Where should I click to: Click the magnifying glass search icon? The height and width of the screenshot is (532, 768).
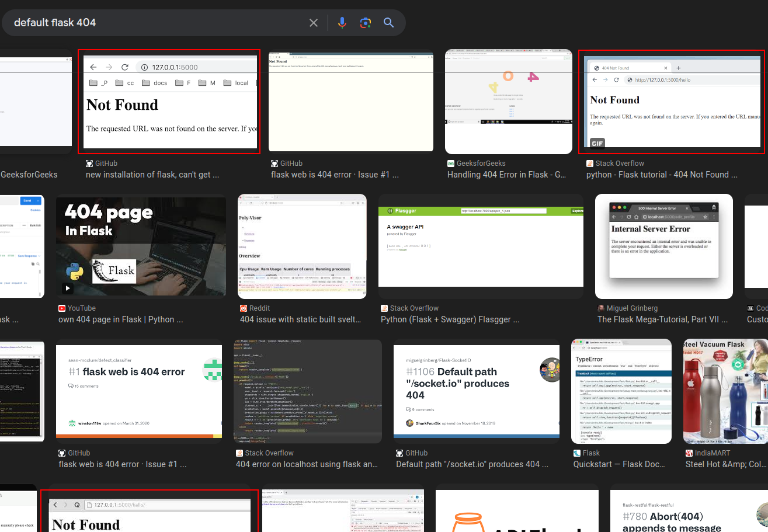tap(389, 23)
